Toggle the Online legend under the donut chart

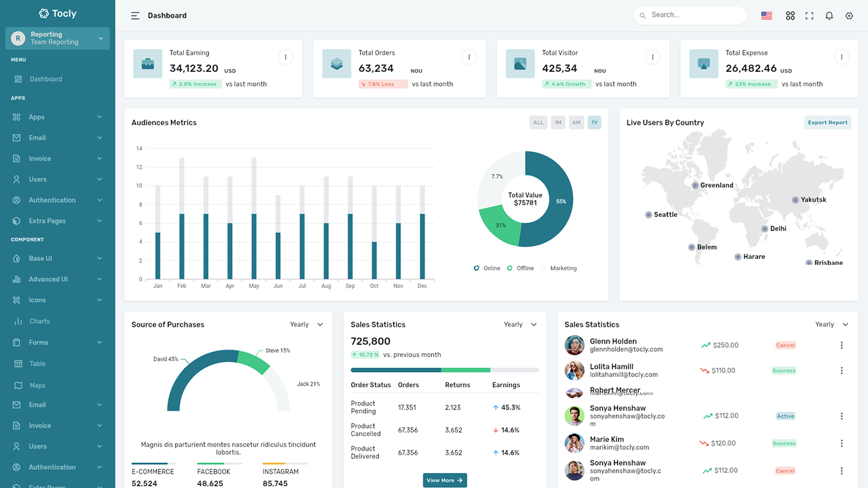click(486, 268)
